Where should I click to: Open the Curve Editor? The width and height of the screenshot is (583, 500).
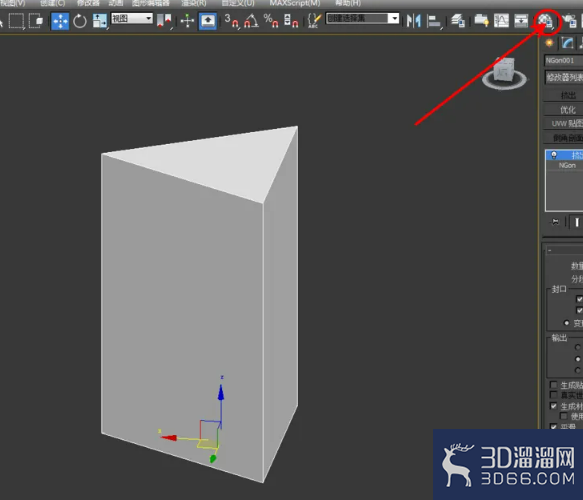coord(501,21)
